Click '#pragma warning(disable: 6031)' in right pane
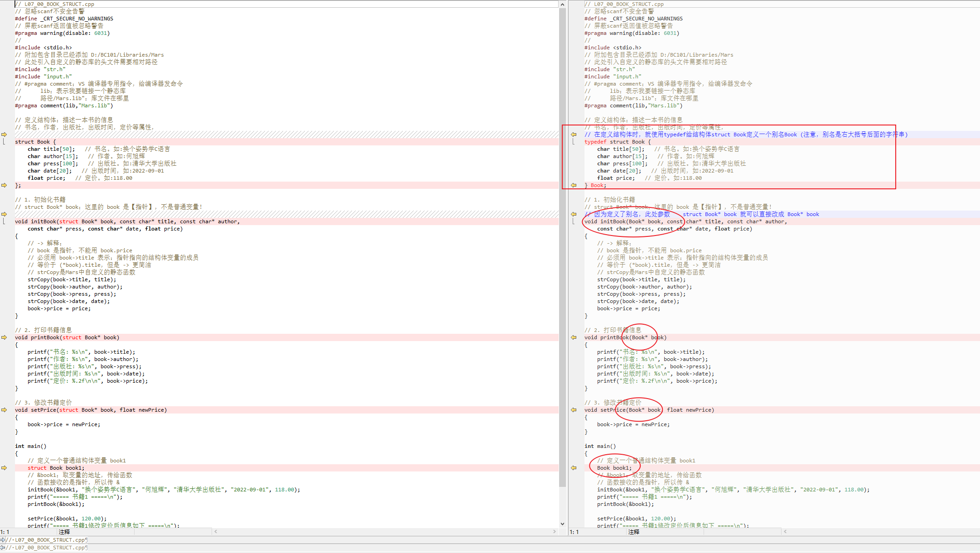Screen dimensions: 980x553 [x=632, y=33]
